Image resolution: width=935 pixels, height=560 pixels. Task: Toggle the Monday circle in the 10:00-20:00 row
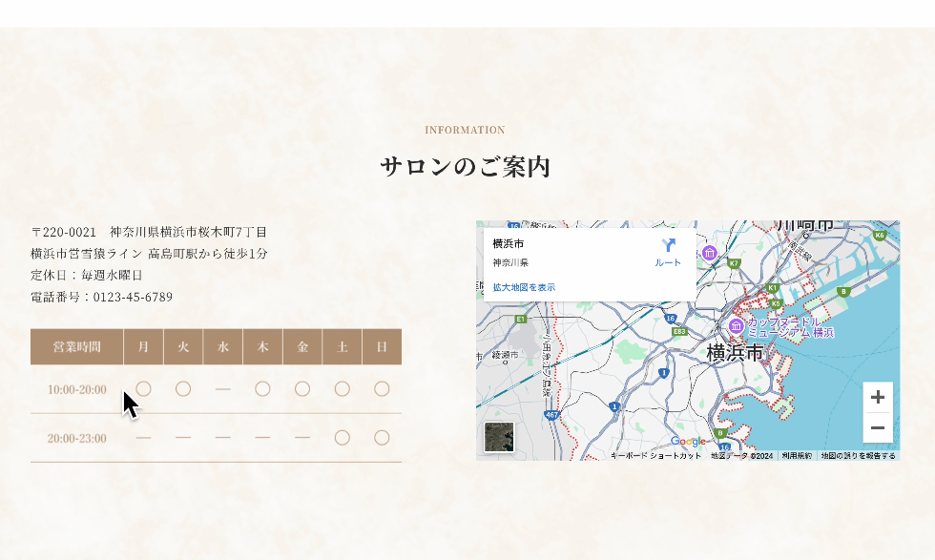(x=143, y=388)
